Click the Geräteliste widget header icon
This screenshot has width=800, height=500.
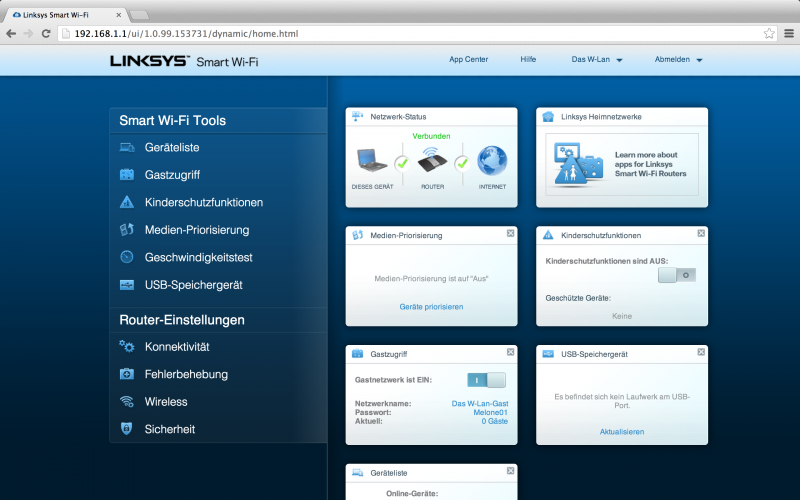pyautogui.click(x=357, y=473)
